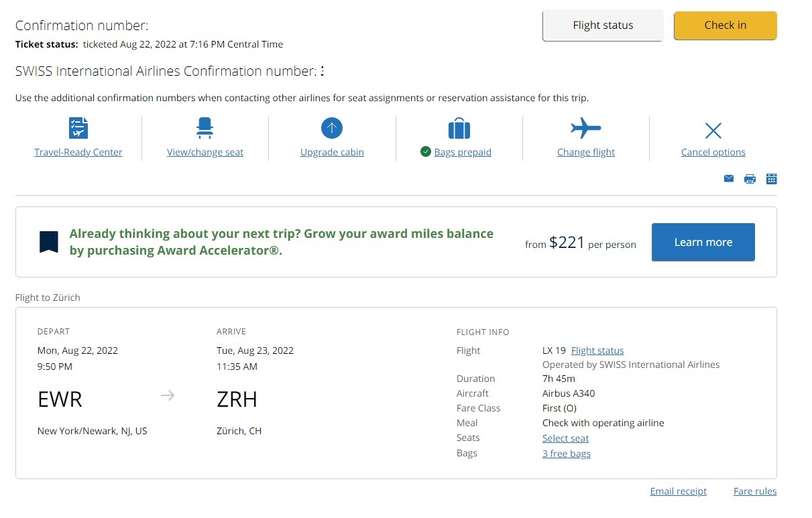Click the Flight to Zürich heading
812x518 pixels.
click(x=48, y=298)
